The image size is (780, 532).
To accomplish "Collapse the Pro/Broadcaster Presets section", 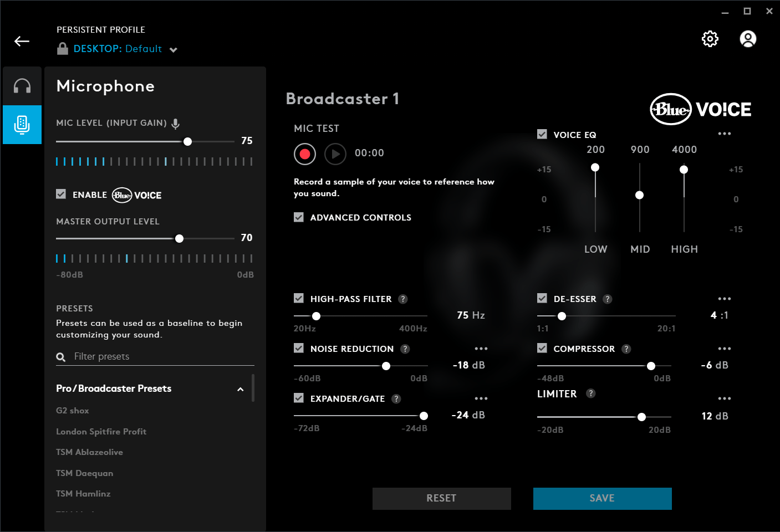I will (x=240, y=389).
